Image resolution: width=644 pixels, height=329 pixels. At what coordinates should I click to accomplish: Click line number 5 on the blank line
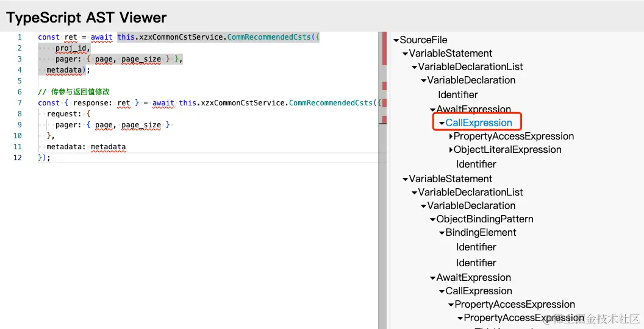[x=20, y=81]
